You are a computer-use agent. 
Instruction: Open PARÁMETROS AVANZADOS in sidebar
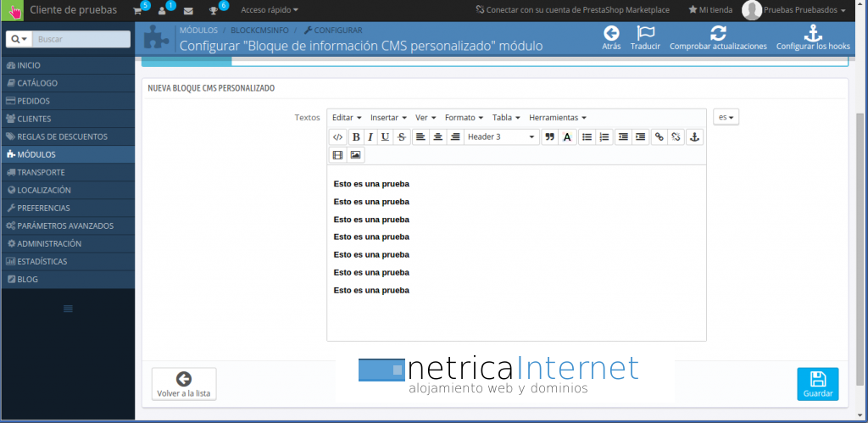tap(68, 225)
